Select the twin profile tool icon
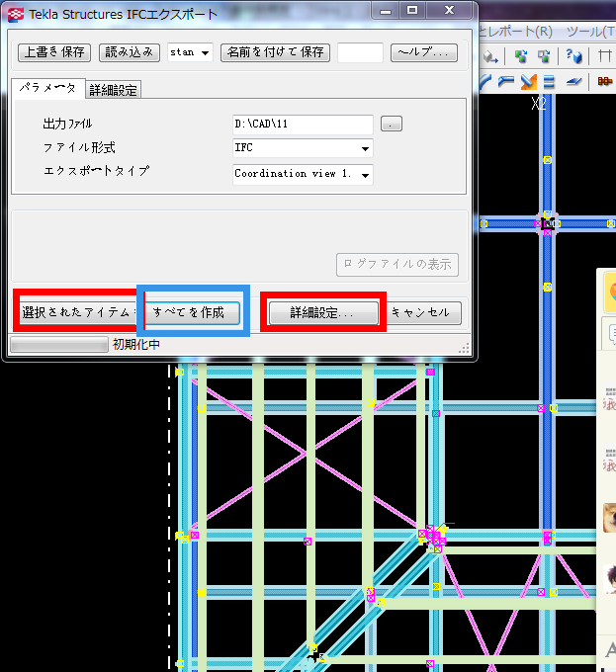Image resolution: width=616 pixels, height=672 pixels. pos(549,82)
